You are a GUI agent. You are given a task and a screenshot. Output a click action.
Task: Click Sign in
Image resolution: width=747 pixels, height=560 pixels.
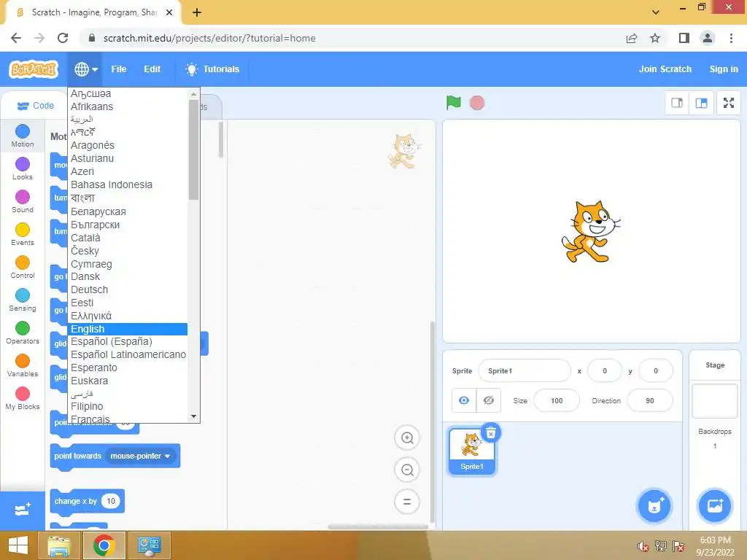click(x=724, y=69)
